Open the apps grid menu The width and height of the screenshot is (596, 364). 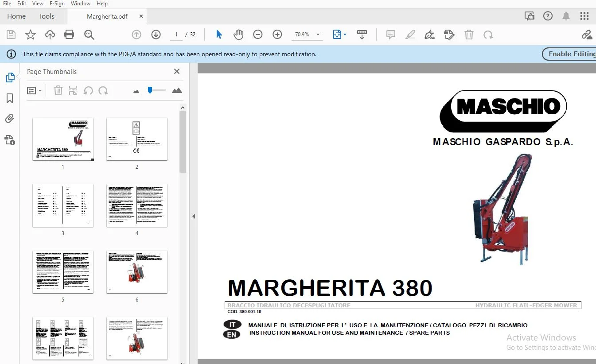pos(584,16)
